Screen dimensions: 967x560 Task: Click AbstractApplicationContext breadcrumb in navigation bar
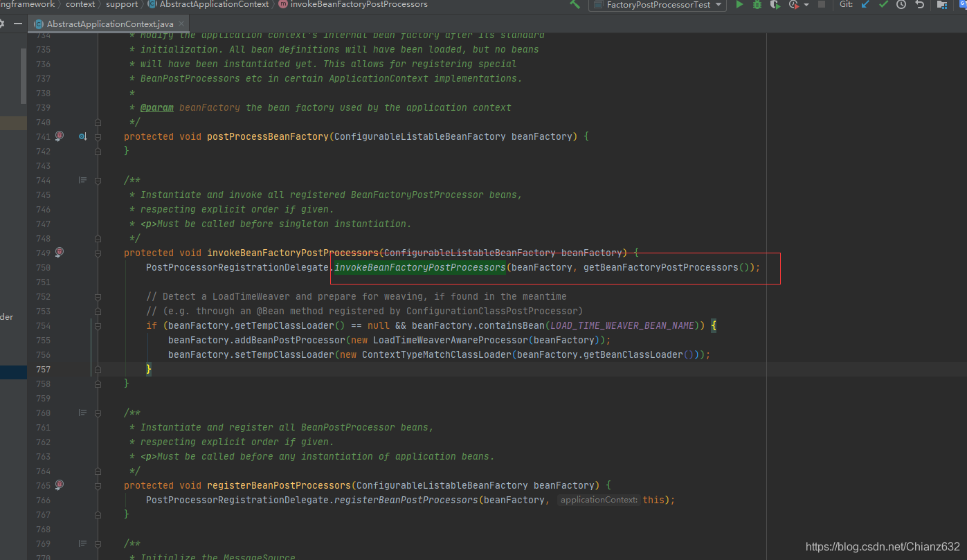point(208,4)
